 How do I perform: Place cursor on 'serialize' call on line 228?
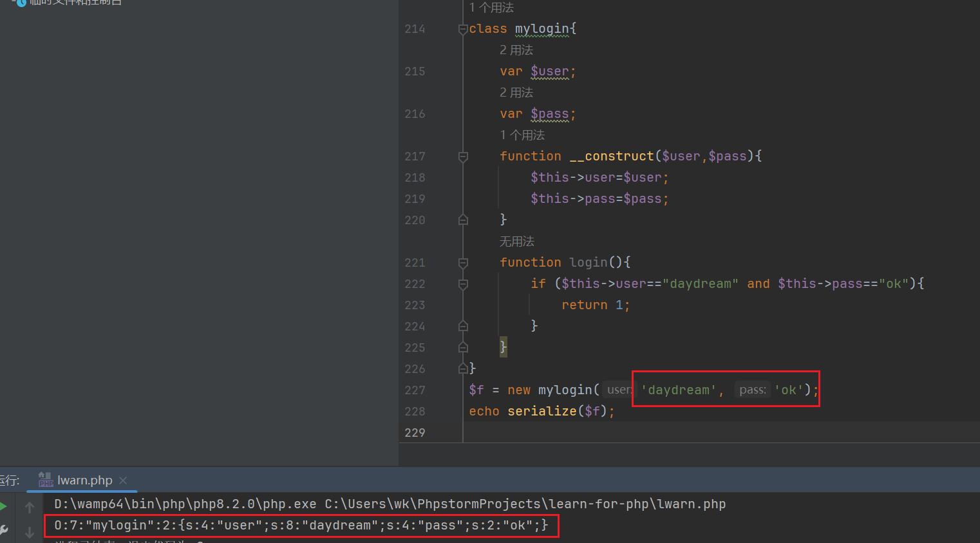click(542, 412)
